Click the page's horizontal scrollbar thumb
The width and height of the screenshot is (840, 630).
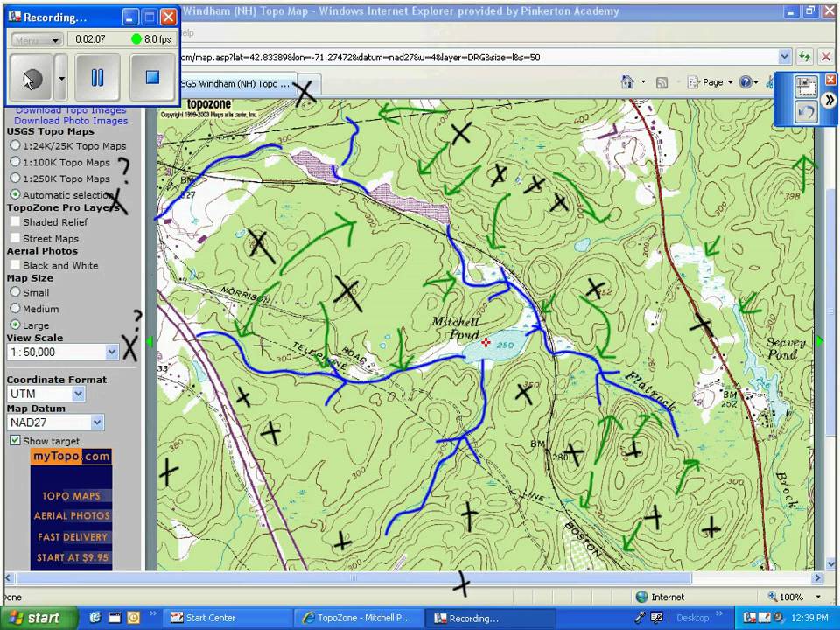[x=353, y=578]
